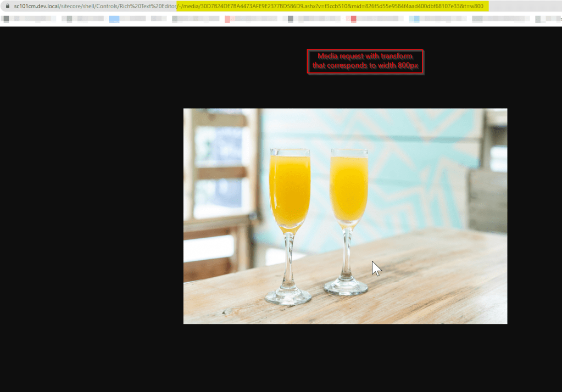
Task: Click the right glass of orange juice
Action: [348, 189]
